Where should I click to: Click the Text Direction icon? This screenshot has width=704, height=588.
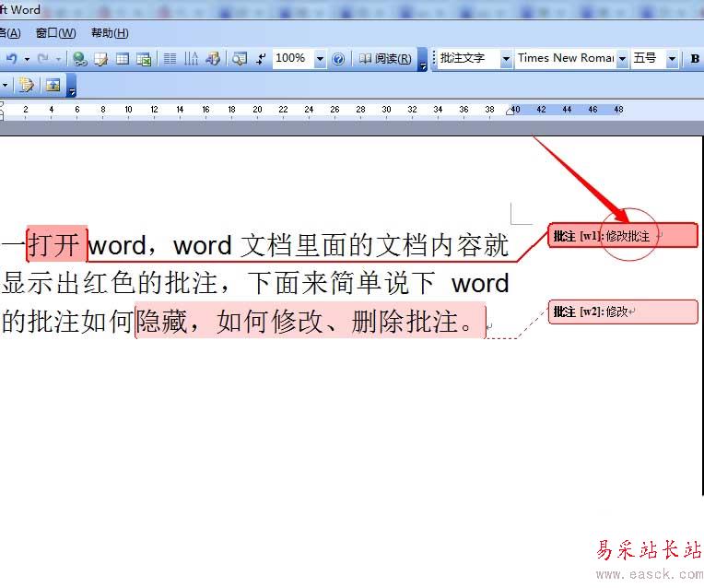click(192, 59)
